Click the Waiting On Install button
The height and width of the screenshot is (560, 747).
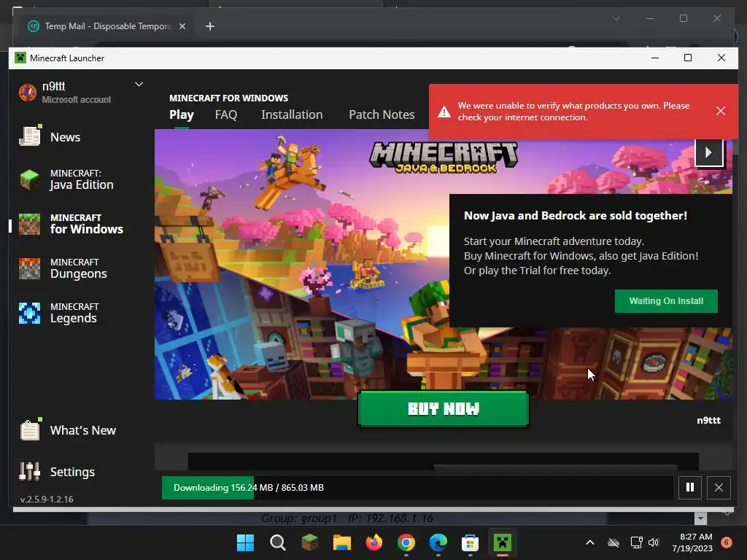click(x=666, y=301)
